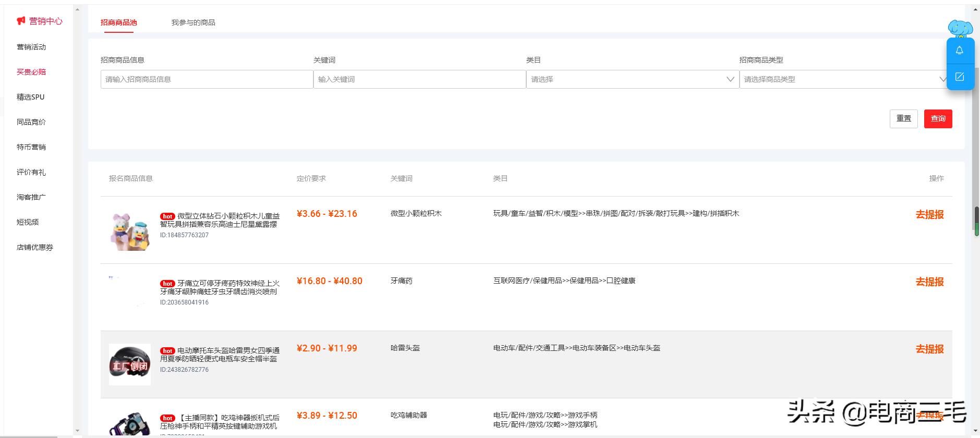This screenshot has height=438, width=980.
Task: Focus the 关键词 input field
Action: point(420,79)
